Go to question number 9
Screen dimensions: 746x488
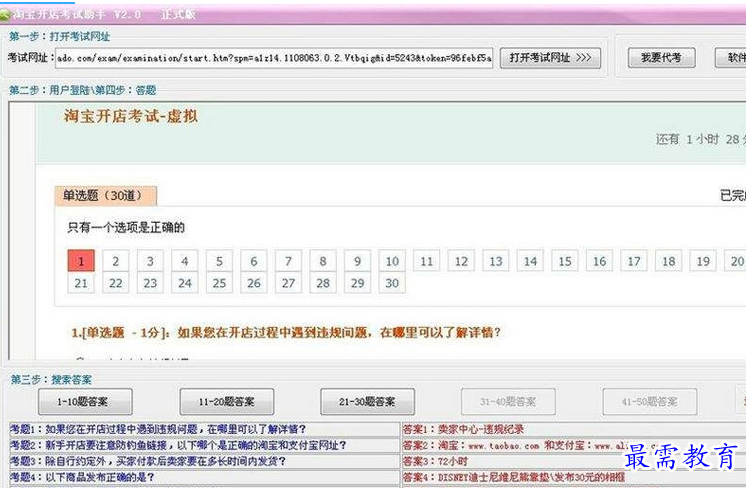click(358, 261)
